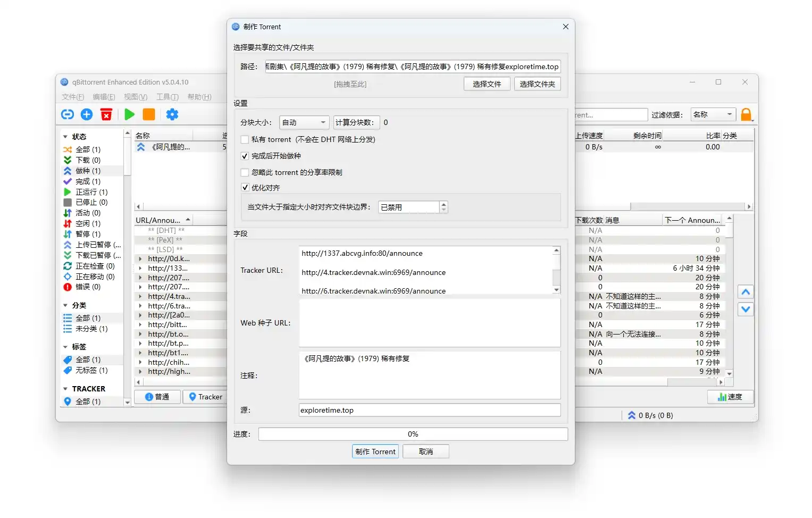Screen dimensions: 812x518
Task: Click the red delete torrent icon
Action: pos(106,114)
